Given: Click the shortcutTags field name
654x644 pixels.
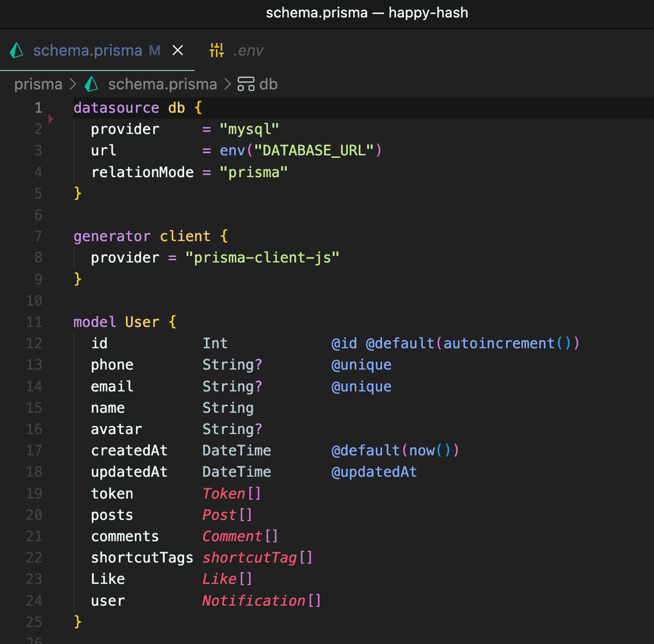Looking at the screenshot, I should coord(142,558).
